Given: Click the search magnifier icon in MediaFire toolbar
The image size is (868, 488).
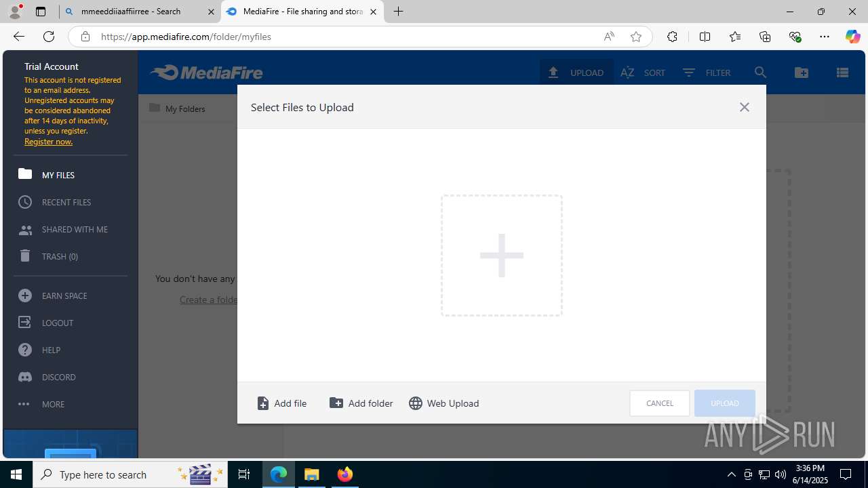Looking at the screenshot, I should (x=760, y=73).
